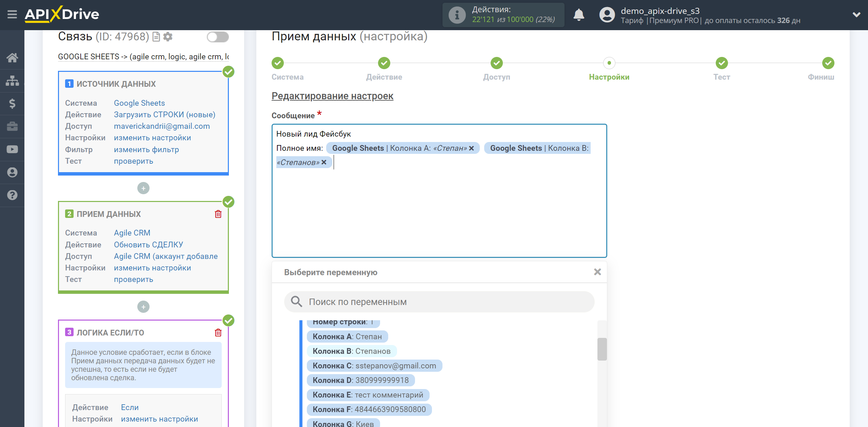
Task: Open the home dashboard icon
Action: click(x=12, y=58)
